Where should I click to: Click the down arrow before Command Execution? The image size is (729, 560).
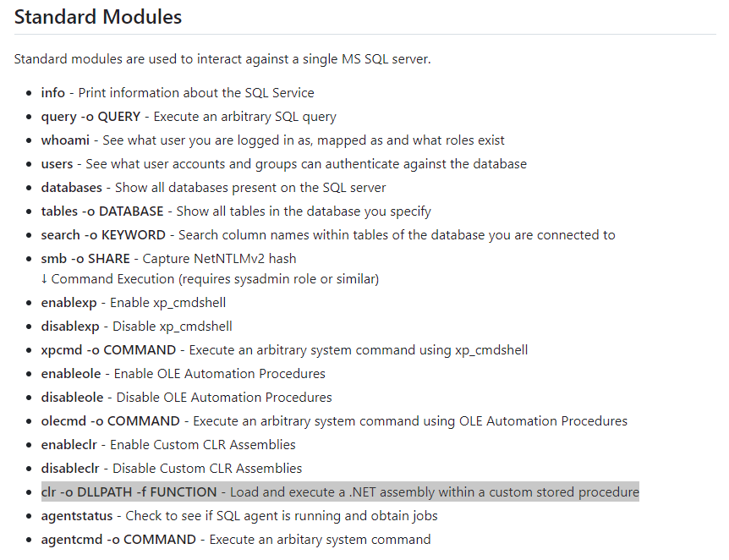point(45,279)
